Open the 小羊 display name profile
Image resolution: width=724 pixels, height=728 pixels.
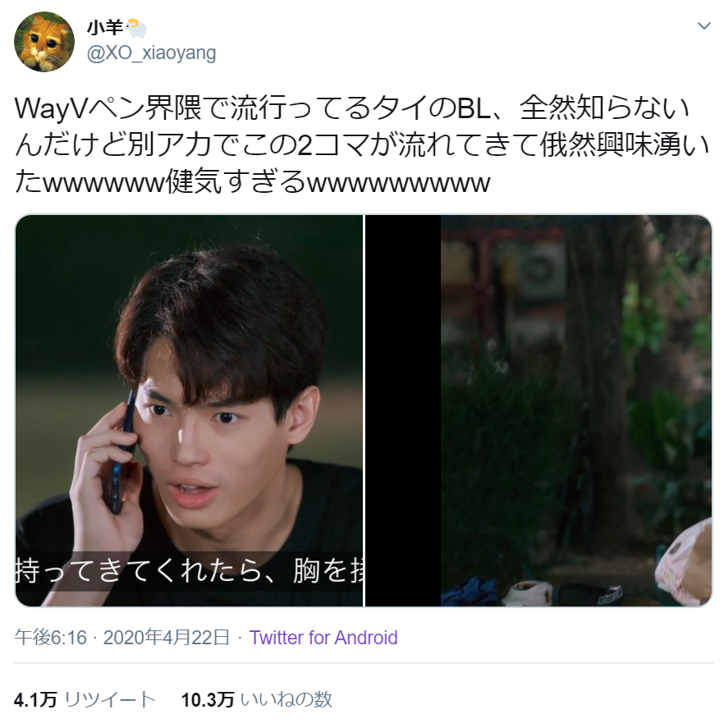coord(105,28)
